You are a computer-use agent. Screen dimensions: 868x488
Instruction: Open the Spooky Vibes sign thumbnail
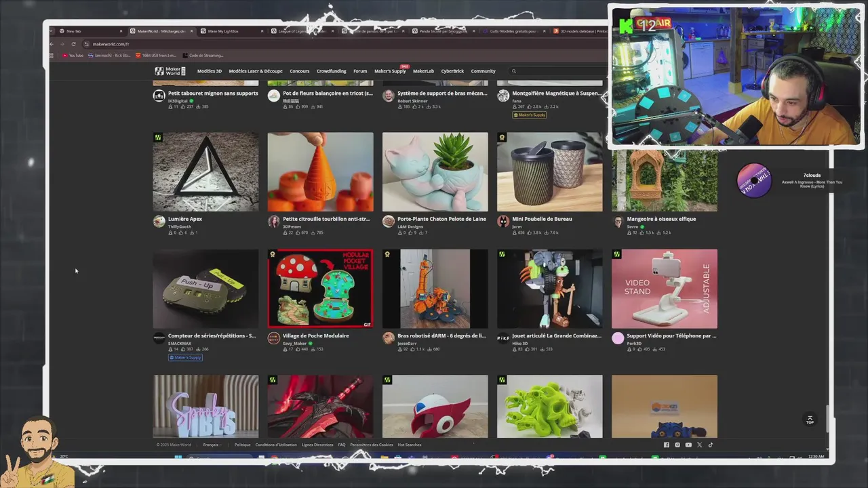pos(205,406)
